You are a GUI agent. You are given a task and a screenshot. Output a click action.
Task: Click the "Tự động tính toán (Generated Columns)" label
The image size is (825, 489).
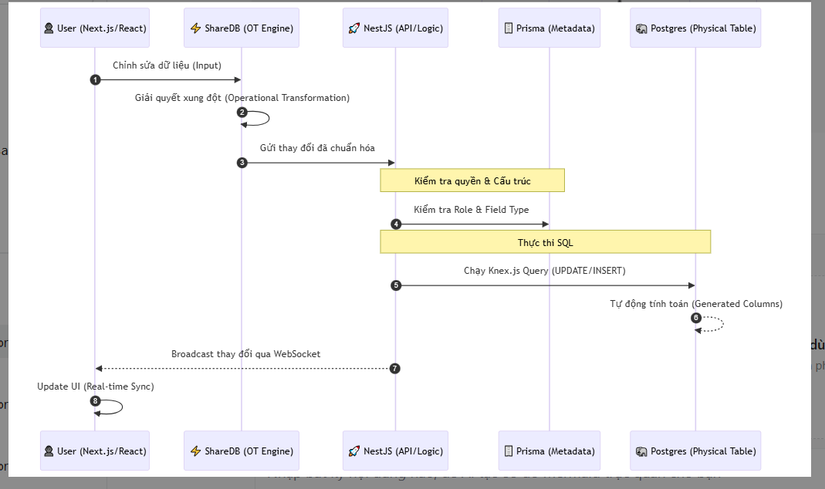[696, 303]
